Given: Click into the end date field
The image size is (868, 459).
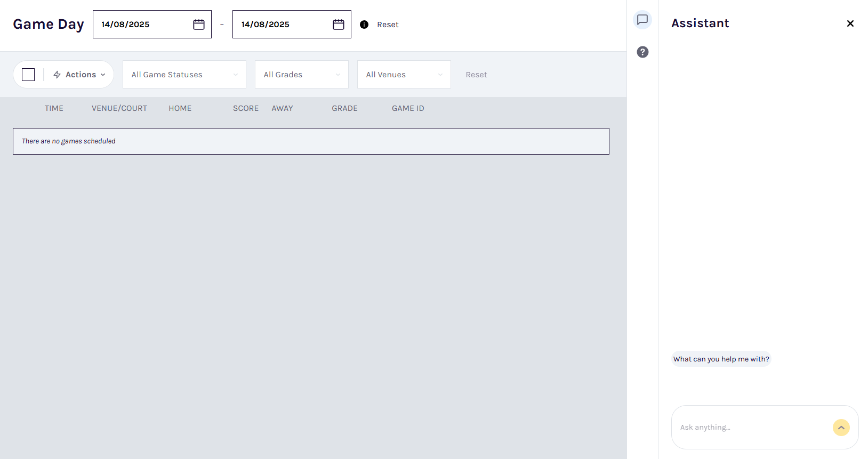Looking at the screenshot, I should [x=281, y=25].
